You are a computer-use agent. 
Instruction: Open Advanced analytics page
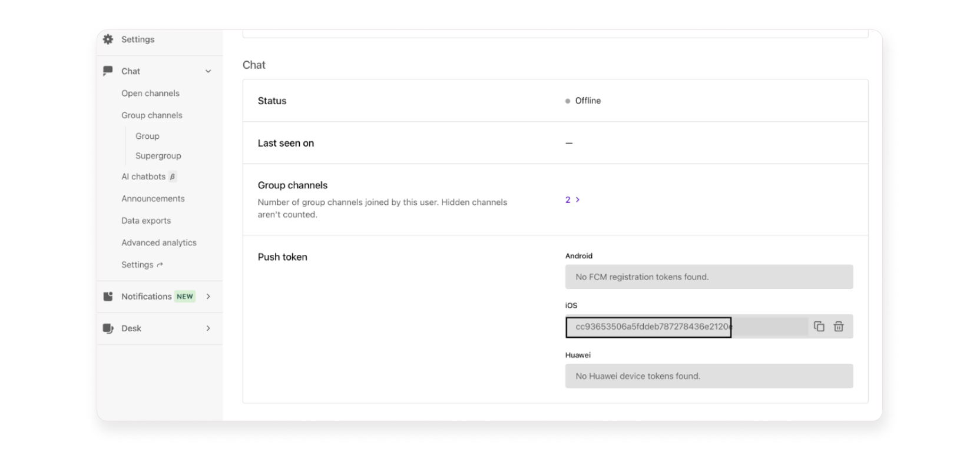point(159,242)
